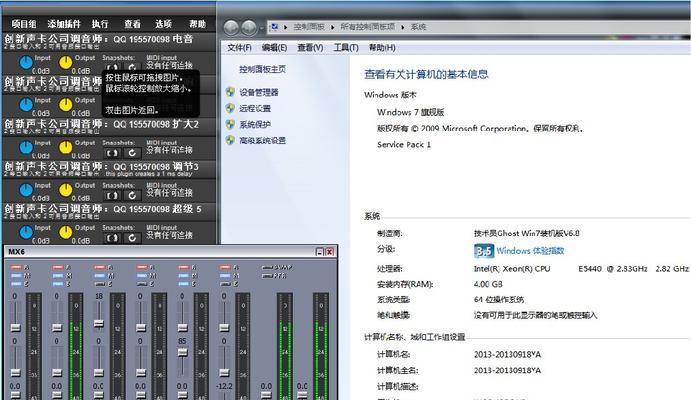Viewport: 691px width, 400px height.
Task: Open the 帮助(H) menu in the System window
Action: (382, 48)
